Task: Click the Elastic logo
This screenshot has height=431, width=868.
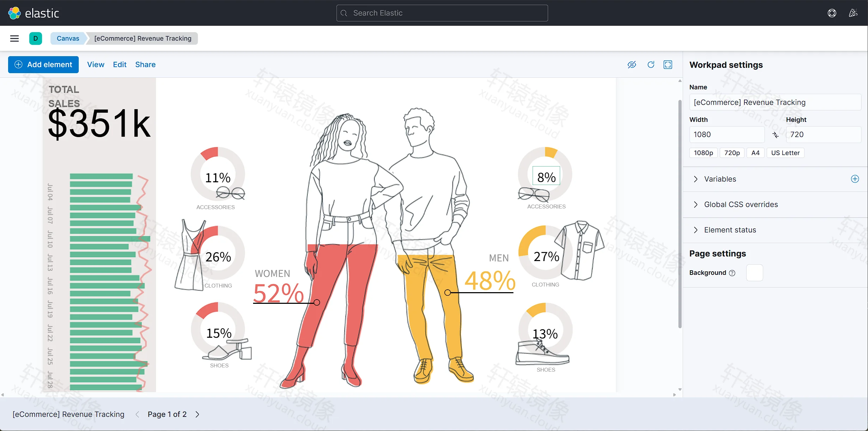Action: pos(33,13)
